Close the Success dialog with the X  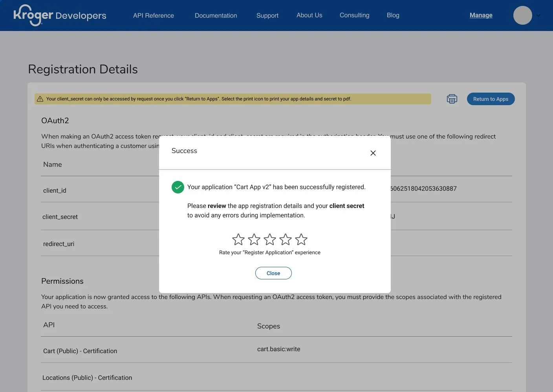click(373, 153)
